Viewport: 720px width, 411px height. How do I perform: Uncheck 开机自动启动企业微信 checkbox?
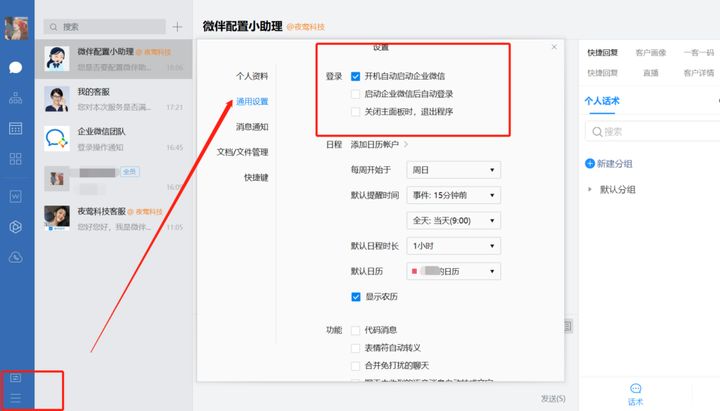pos(356,75)
